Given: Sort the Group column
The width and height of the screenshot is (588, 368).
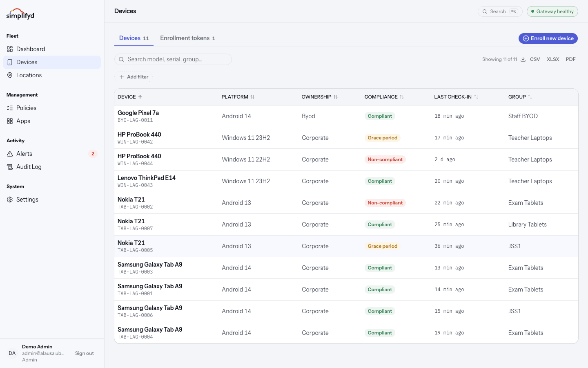Looking at the screenshot, I should [520, 97].
